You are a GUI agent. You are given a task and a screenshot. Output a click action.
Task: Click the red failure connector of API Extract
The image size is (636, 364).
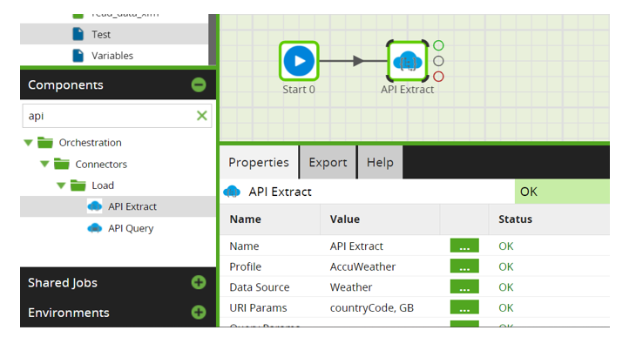pyautogui.click(x=438, y=77)
